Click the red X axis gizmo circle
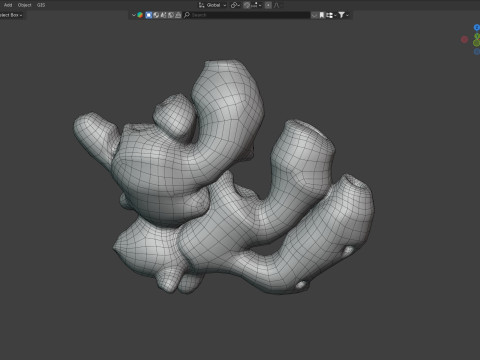This screenshot has width=480, height=360. click(464, 40)
